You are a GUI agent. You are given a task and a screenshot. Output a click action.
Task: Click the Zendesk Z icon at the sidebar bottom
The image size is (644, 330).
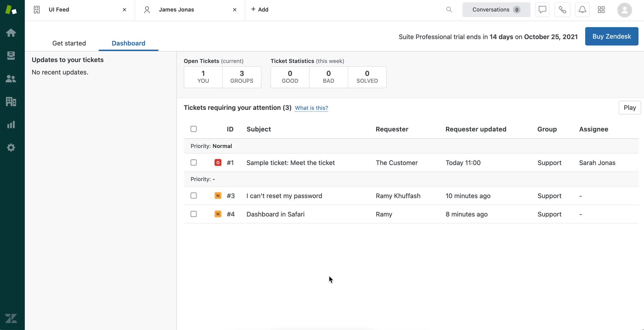tap(11, 318)
